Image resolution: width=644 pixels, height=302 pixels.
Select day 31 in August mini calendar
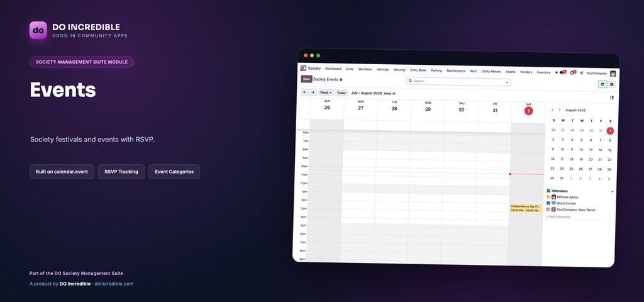(x=562, y=178)
